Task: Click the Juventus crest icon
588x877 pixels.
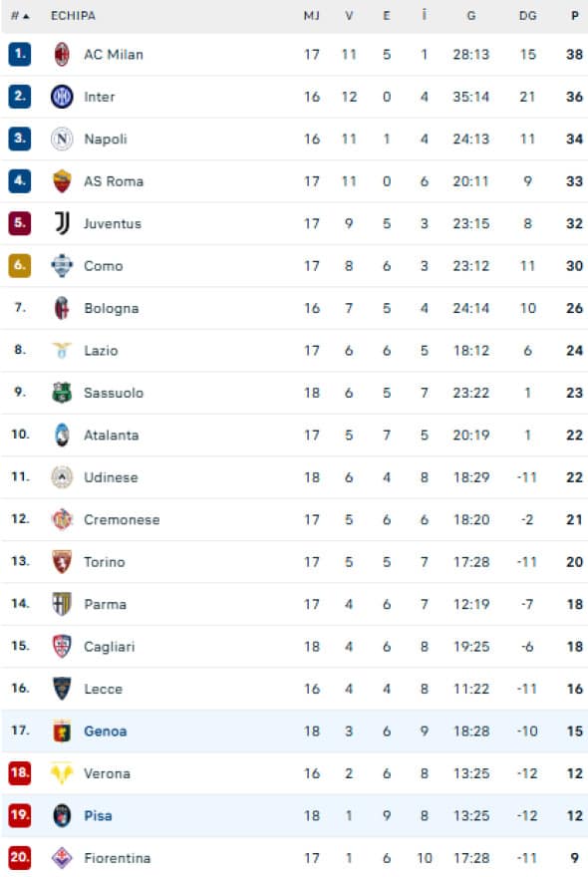Action: (x=64, y=223)
